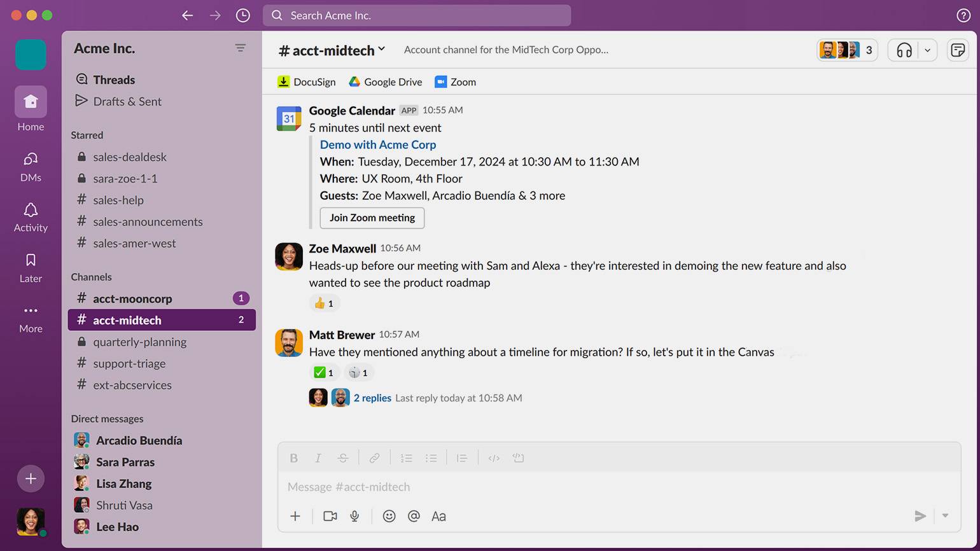Viewport: 980px width, 551px height.
Task: Toggle the thumbs up reaction on Zoe's message
Action: tap(325, 303)
